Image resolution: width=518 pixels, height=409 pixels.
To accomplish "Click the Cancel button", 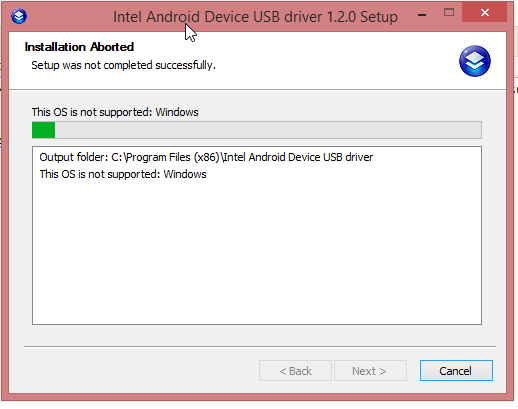I will pos(456,370).
